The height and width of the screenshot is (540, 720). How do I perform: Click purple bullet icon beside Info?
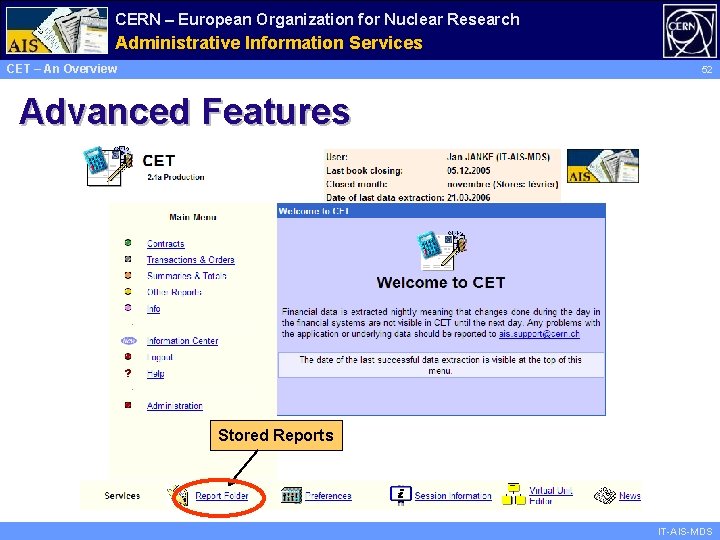pyautogui.click(x=128, y=307)
